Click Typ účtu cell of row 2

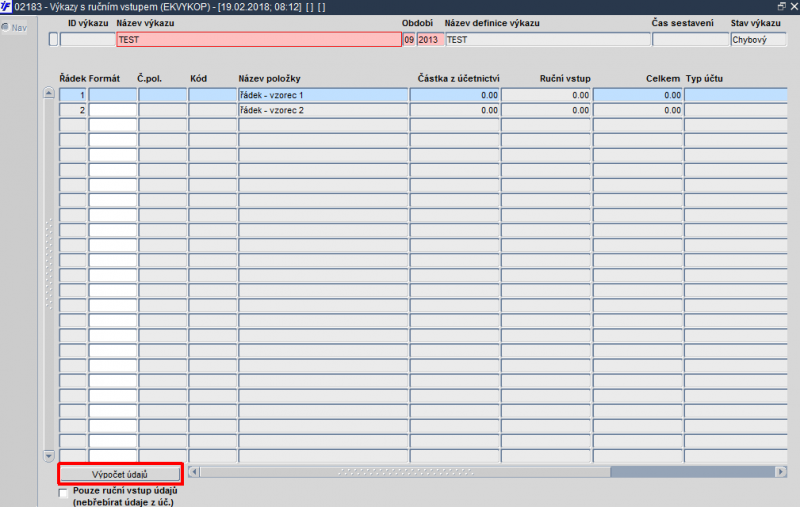(x=736, y=110)
